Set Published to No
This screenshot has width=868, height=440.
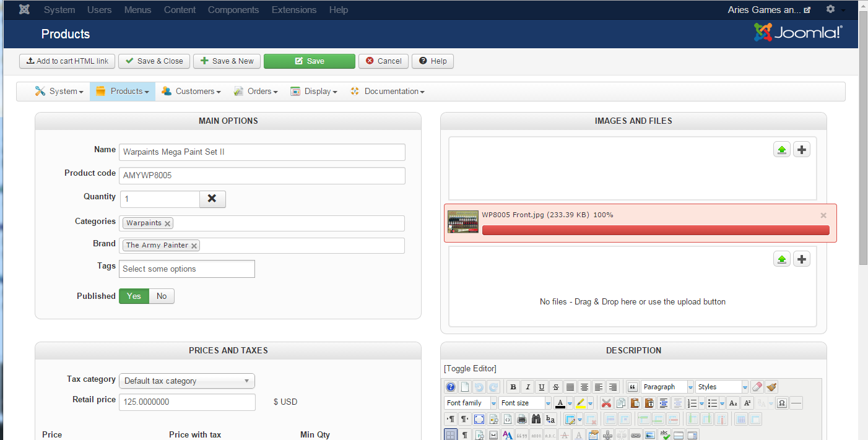click(x=162, y=296)
